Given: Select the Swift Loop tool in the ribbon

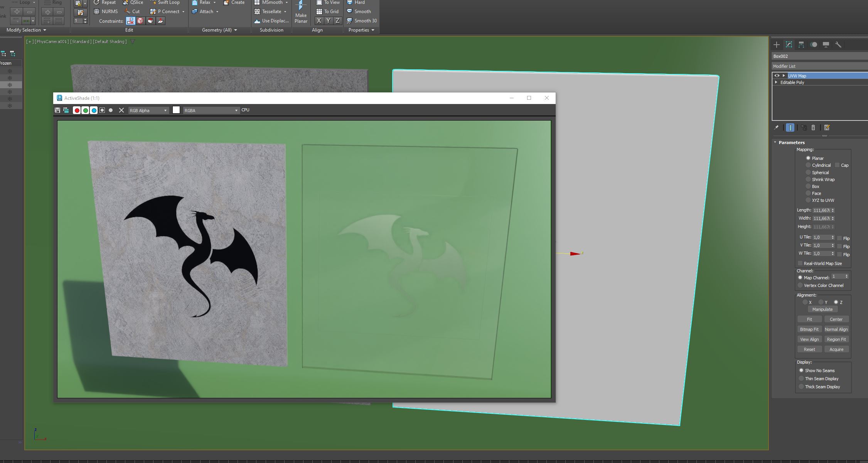Looking at the screenshot, I should 166,2.
